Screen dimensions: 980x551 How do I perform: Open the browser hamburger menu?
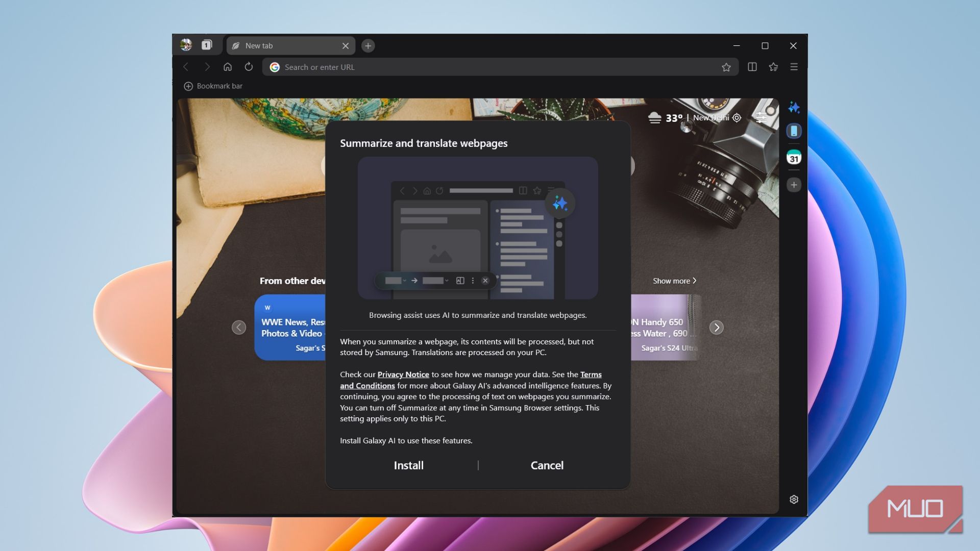click(x=794, y=67)
